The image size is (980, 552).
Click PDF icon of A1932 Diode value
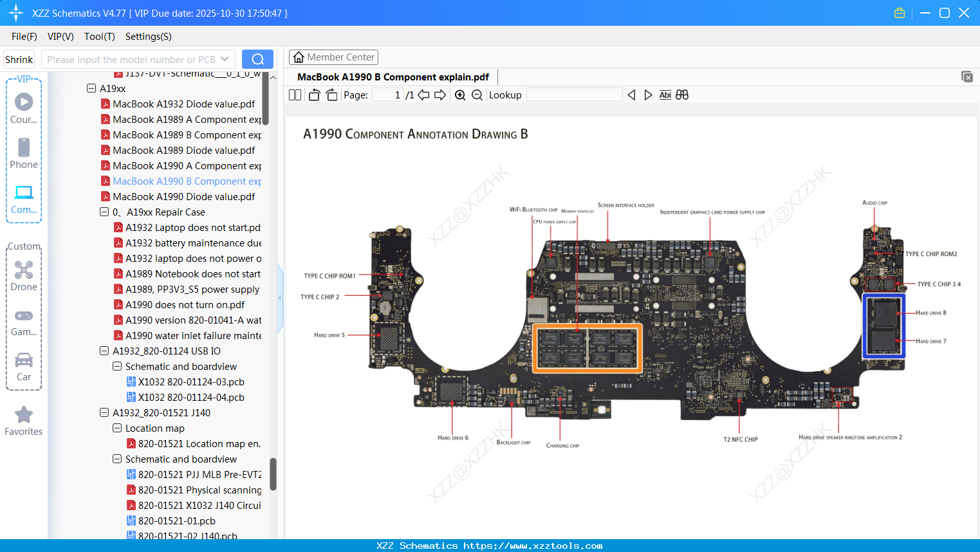tap(106, 104)
